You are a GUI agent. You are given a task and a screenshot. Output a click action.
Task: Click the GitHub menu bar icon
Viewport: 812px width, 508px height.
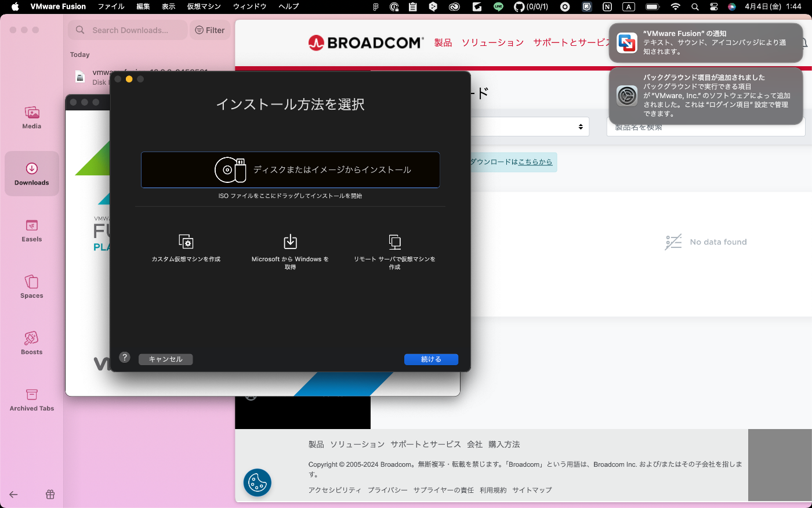(519, 6)
